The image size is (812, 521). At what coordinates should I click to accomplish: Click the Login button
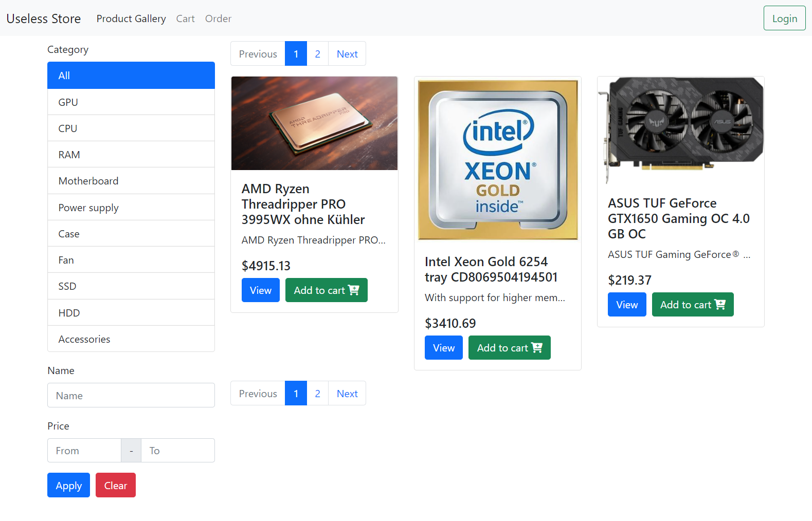[785, 18]
